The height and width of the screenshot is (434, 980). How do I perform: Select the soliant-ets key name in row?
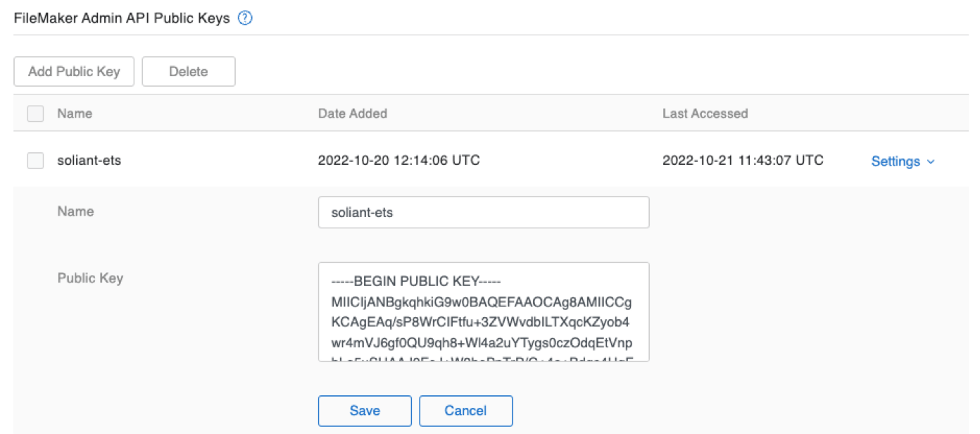tap(89, 161)
